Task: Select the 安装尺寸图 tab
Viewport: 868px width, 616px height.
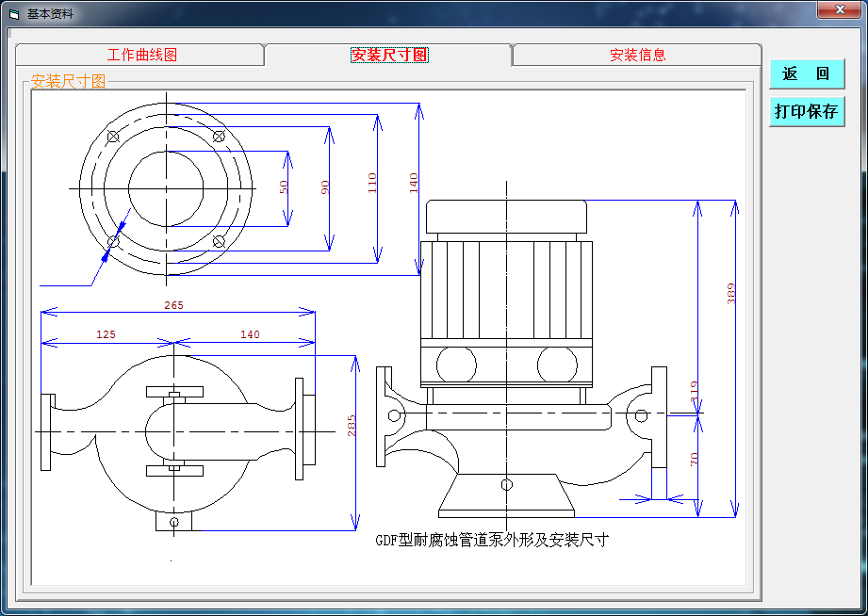Action: [389, 55]
